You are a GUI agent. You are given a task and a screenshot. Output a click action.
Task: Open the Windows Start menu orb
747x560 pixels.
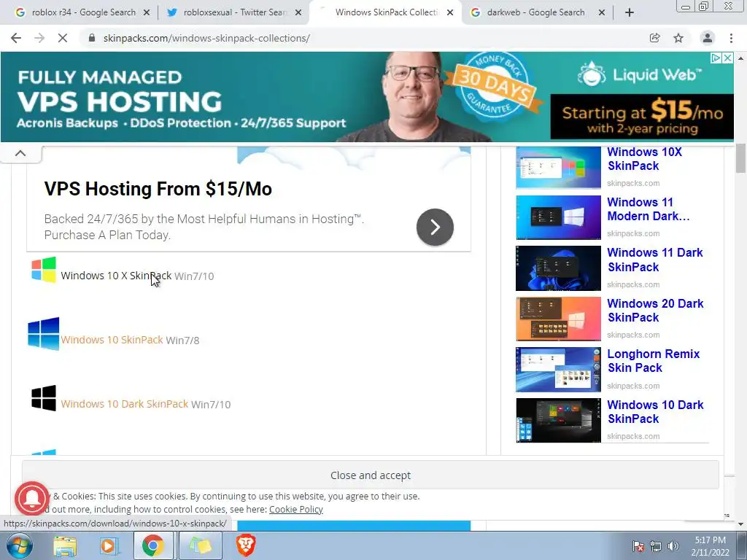tap(18, 545)
